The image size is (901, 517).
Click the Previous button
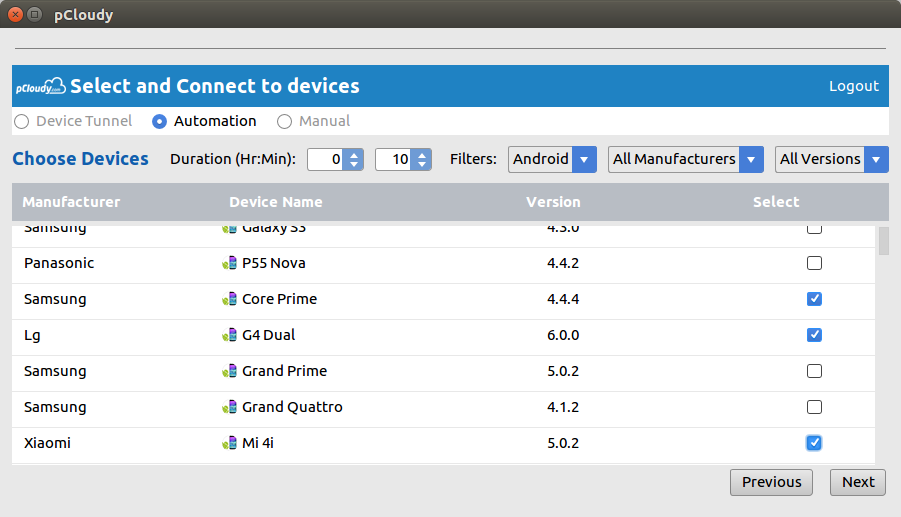(x=771, y=482)
